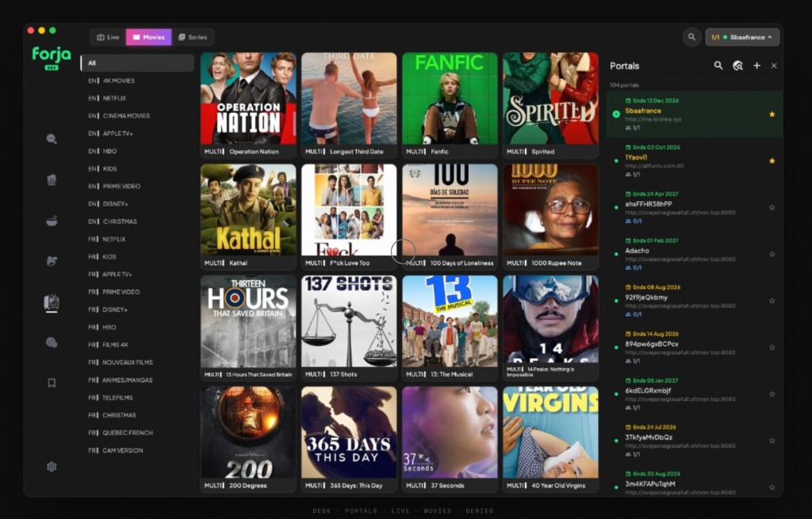
Task: Open the Kathal movie poster
Action: click(248, 210)
